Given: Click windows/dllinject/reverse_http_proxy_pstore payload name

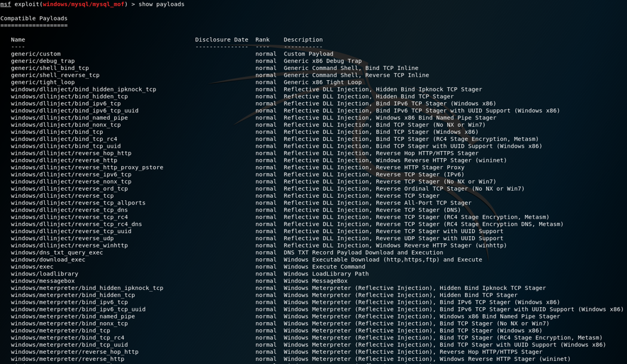Looking at the screenshot, I should (x=87, y=167).
